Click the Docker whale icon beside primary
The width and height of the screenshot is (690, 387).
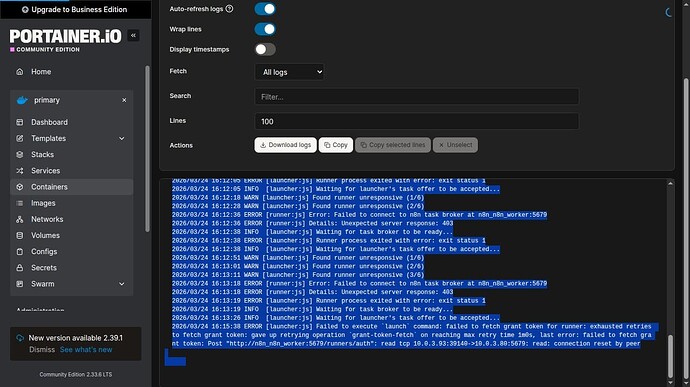click(x=22, y=100)
